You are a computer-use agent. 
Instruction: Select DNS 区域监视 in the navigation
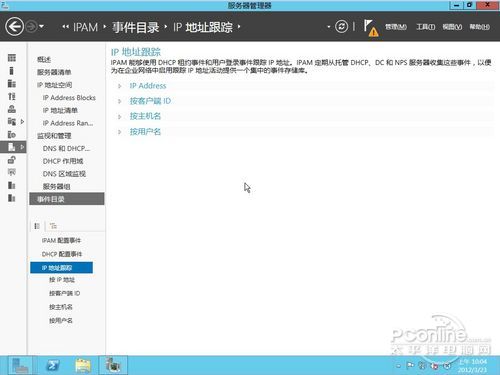(64, 174)
